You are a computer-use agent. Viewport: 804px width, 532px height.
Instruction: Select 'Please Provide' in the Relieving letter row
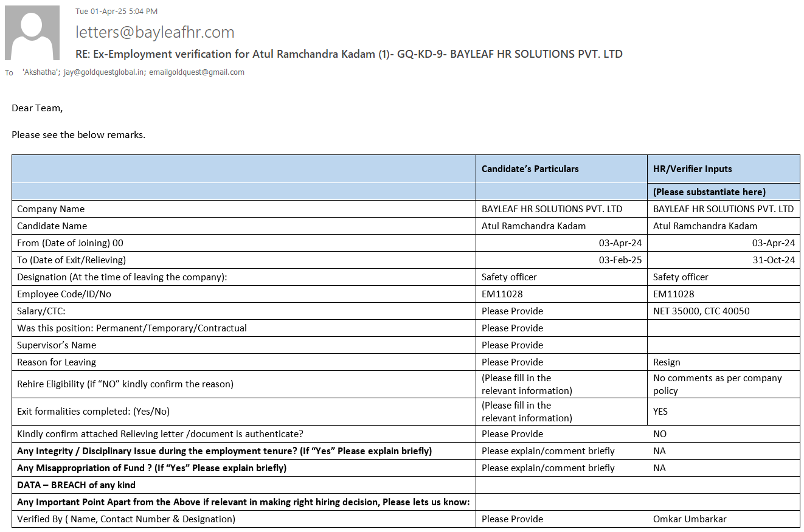pyautogui.click(x=513, y=434)
